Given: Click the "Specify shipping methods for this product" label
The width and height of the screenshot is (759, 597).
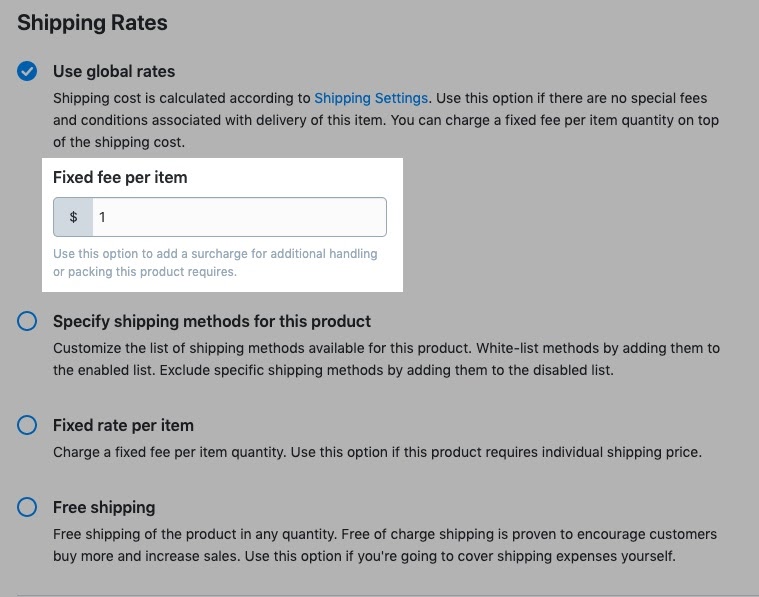Looking at the screenshot, I should pyautogui.click(x=211, y=321).
